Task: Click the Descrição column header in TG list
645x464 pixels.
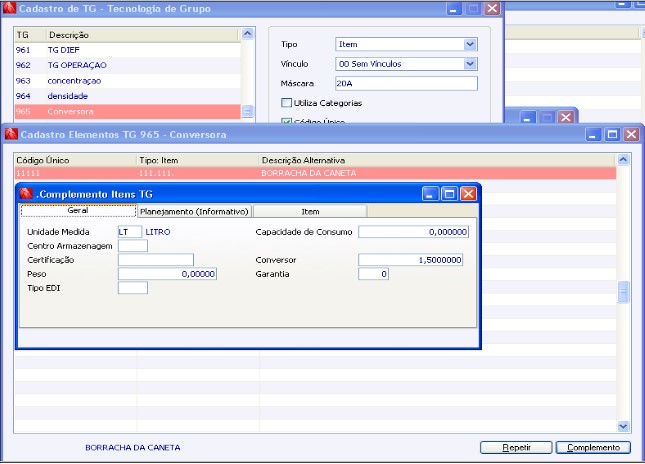Action: [142, 35]
